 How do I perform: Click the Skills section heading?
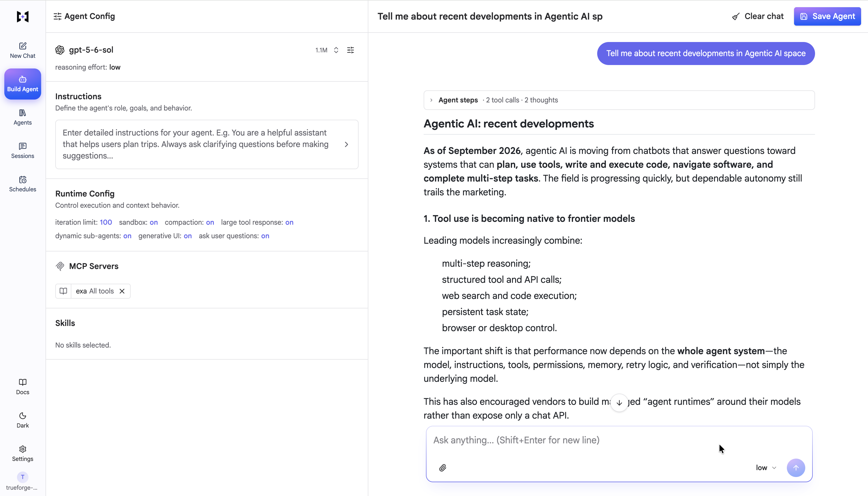coord(65,323)
